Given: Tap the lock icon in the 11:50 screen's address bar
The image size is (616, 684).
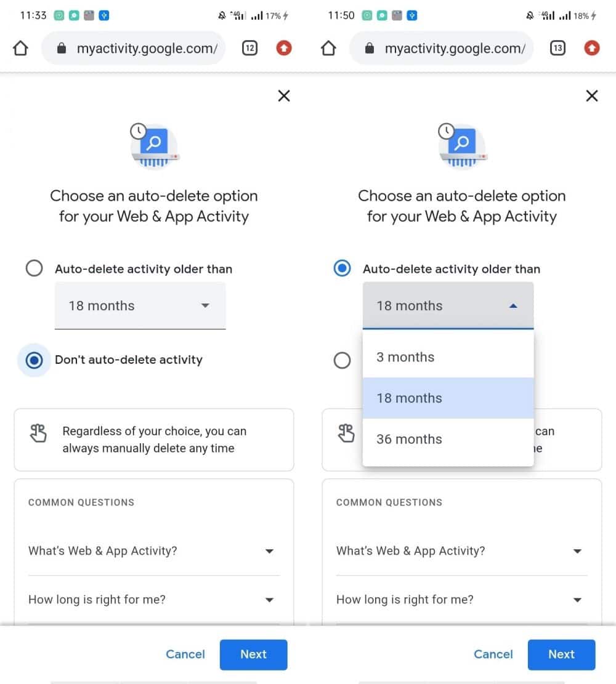Looking at the screenshot, I should (369, 49).
